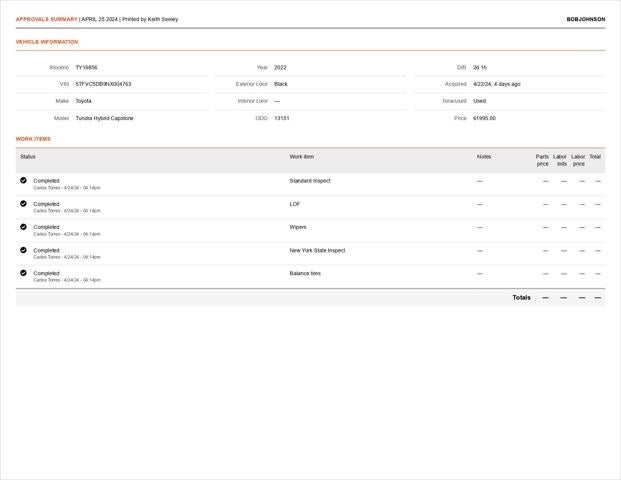Click the Parts price column header

[543, 160]
